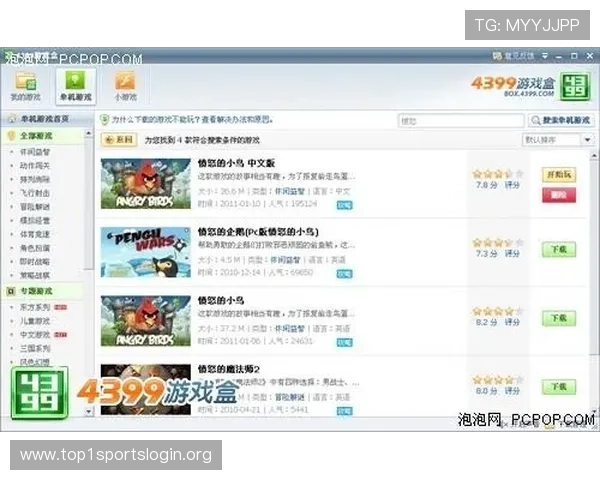Screen dimensions: 600x480
Task: Open the 专题游戏 section header
Action: [36, 291]
